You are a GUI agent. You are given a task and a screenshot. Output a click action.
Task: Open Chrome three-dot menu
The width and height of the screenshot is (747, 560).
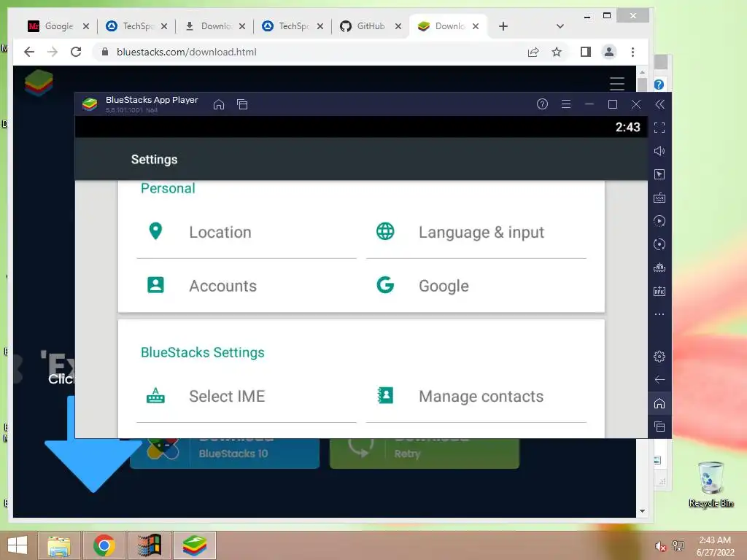[632, 52]
